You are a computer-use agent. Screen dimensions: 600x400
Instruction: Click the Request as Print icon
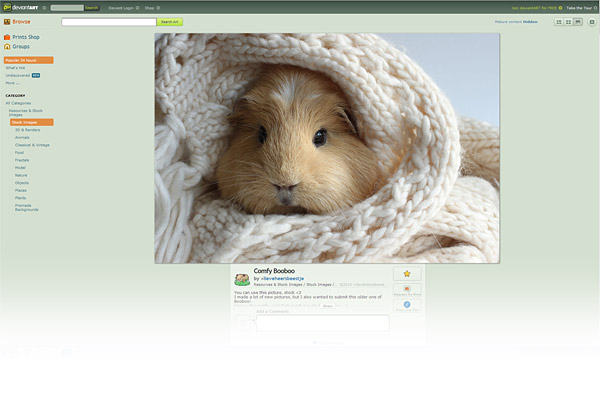pos(407,289)
